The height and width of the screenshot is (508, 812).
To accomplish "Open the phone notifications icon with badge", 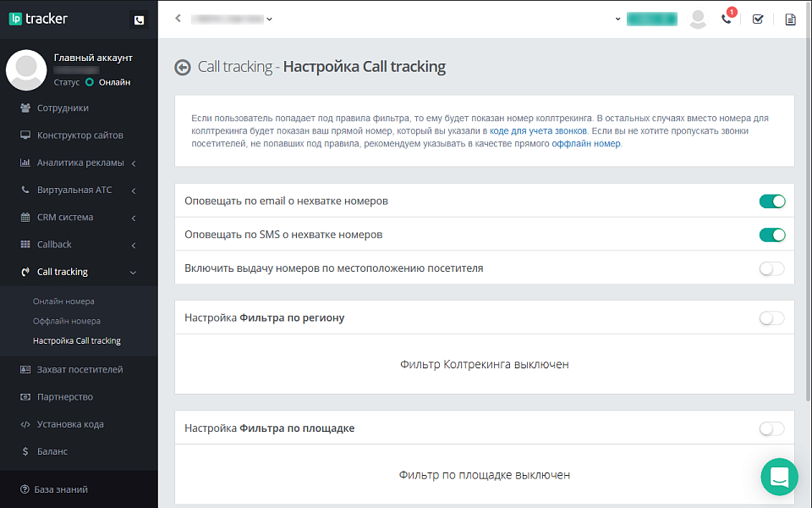I will [x=727, y=19].
